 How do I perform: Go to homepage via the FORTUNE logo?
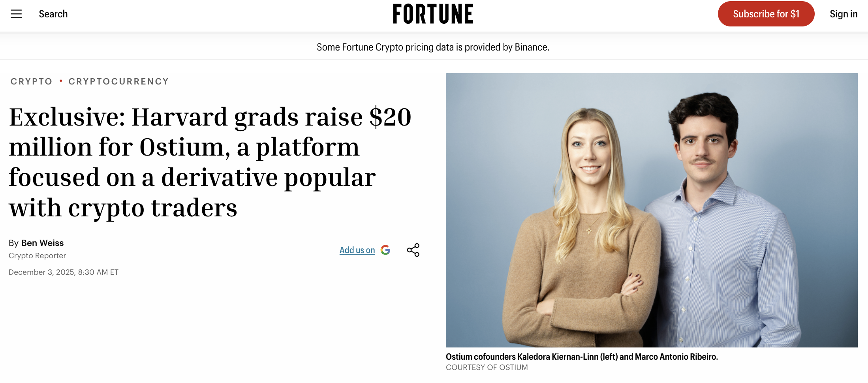[x=433, y=14]
